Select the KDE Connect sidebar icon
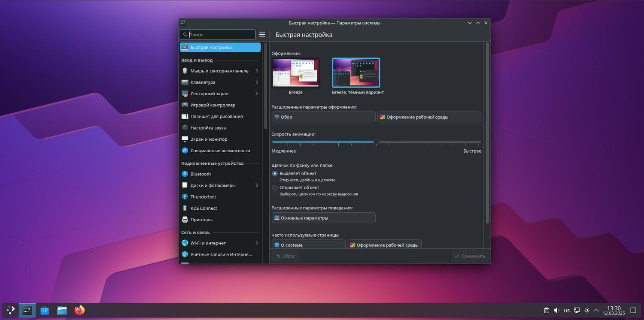 pos(185,208)
